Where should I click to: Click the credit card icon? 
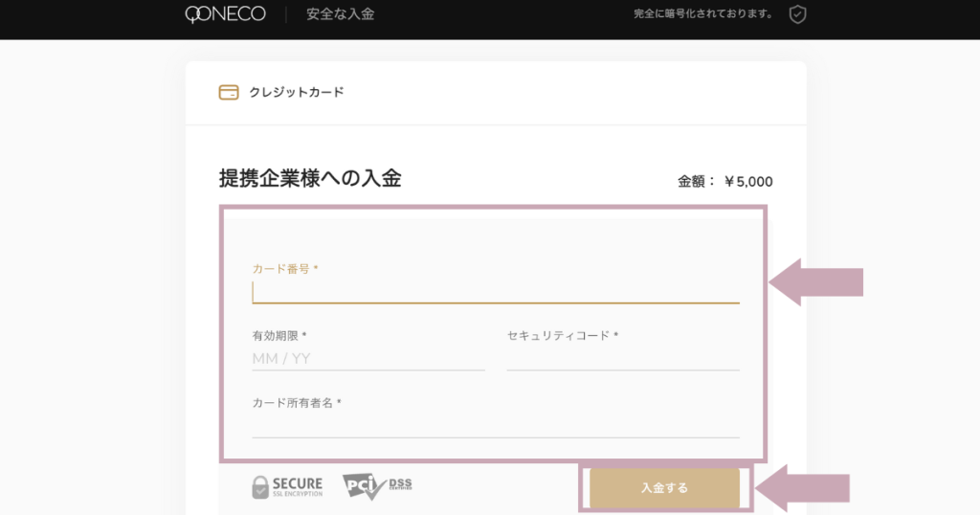(x=229, y=93)
